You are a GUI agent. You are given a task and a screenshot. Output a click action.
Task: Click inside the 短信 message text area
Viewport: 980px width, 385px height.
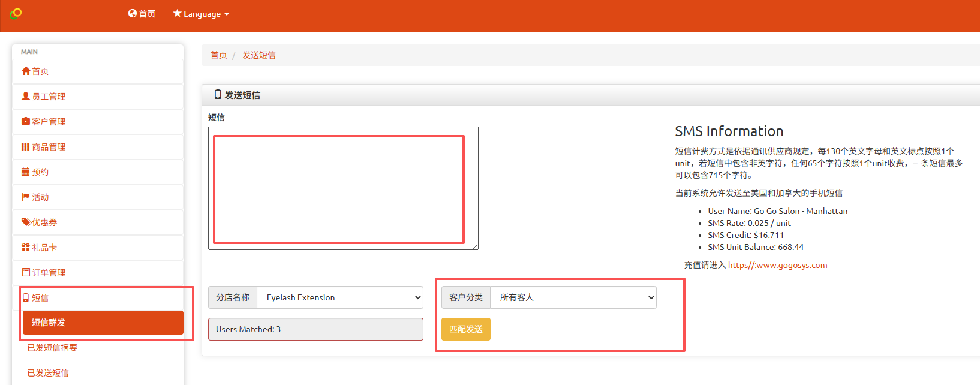pos(342,188)
